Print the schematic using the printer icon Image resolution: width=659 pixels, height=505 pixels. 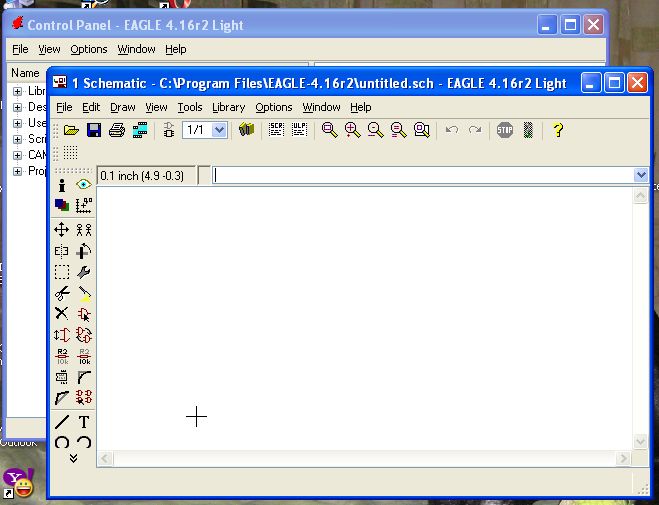[117, 130]
